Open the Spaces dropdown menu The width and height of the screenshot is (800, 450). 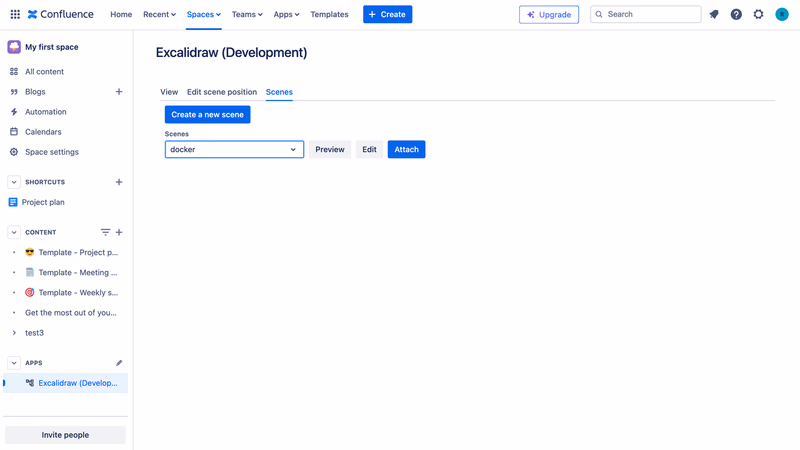204,14
